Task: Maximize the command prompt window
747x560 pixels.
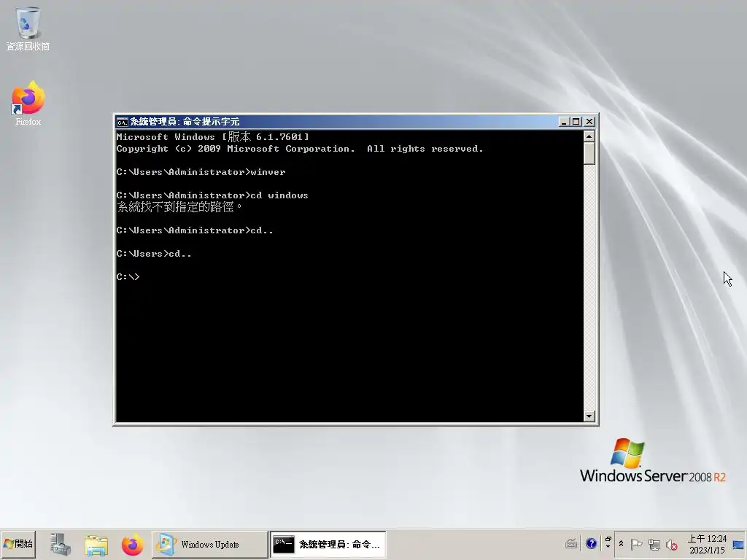Action: pyautogui.click(x=576, y=122)
